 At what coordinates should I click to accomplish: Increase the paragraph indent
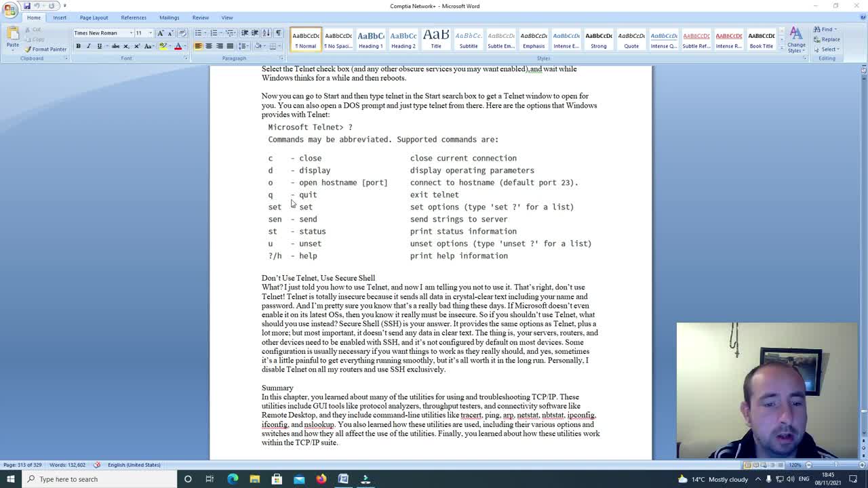tap(255, 33)
